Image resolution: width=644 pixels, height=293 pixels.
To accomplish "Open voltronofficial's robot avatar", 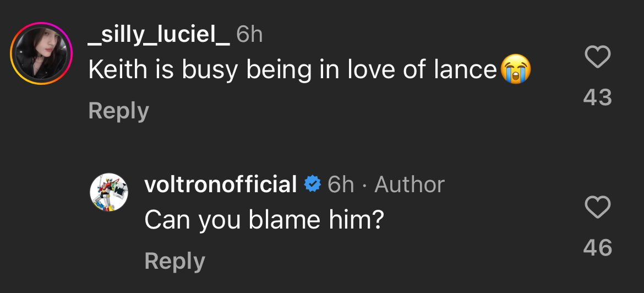I will [x=109, y=191].
